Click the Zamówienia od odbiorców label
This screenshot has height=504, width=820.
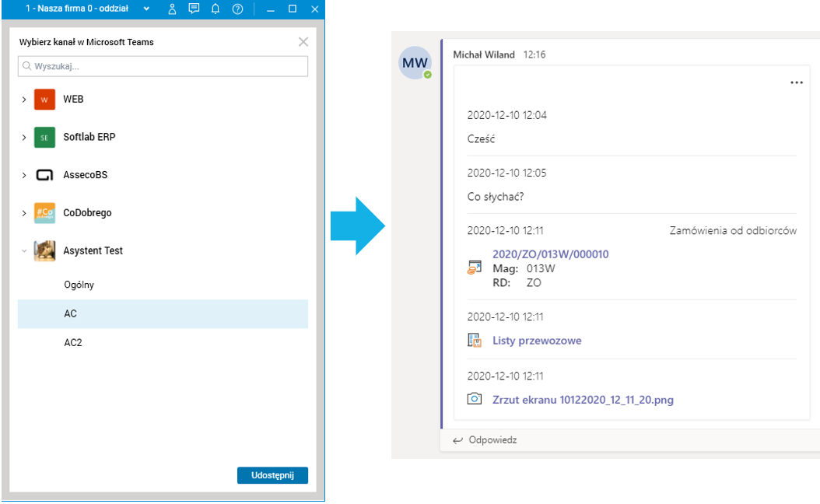coord(733,230)
